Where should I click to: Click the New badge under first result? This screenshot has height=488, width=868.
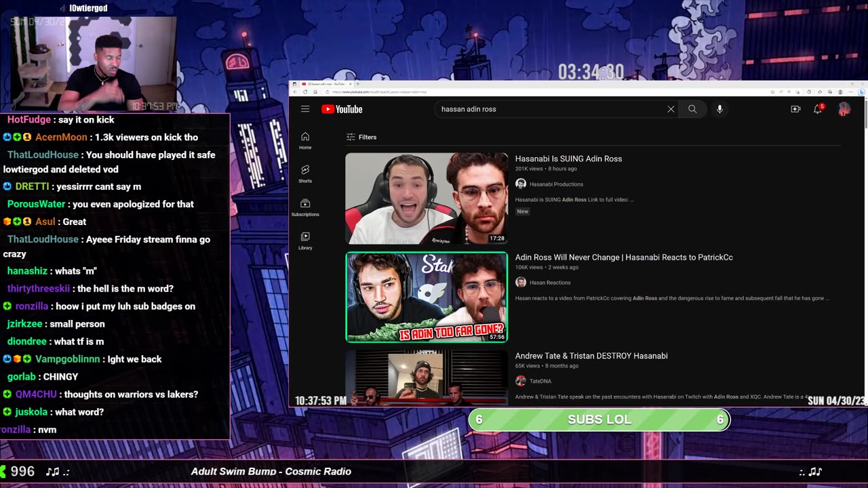[522, 211]
